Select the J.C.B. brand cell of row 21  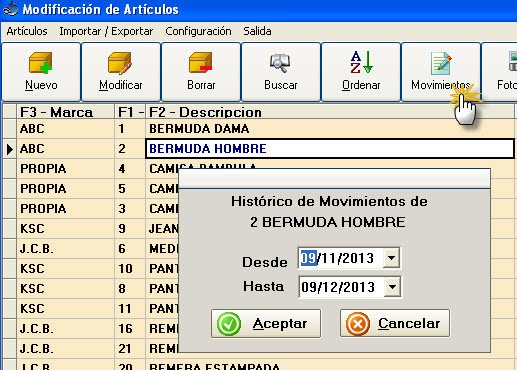coord(65,349)
